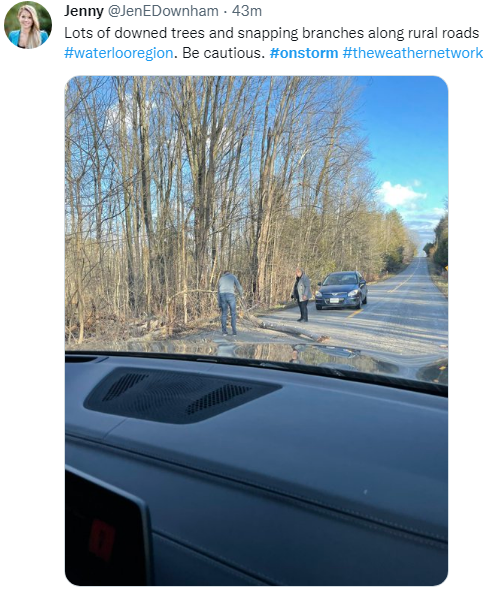Open the tweet via the 43m timestamp
The image size is (483, 590).
(247, 11)
